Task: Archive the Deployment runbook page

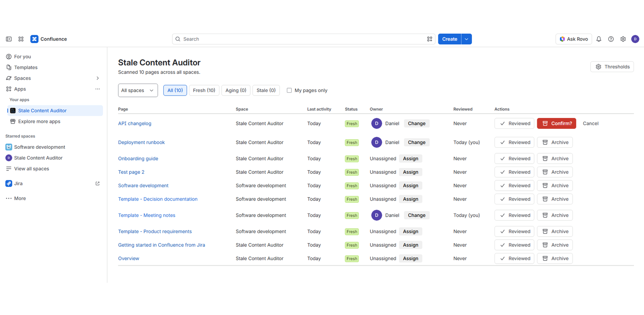Action: [555, 142]
